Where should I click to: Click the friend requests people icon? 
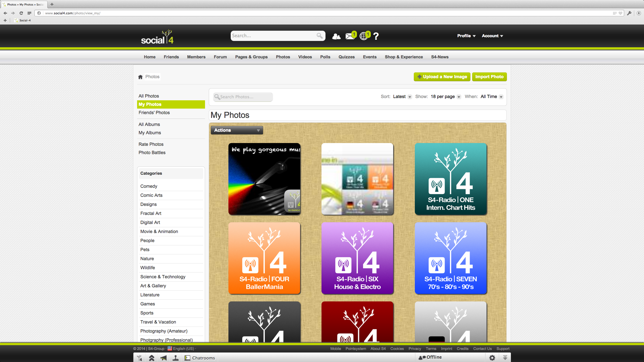click(336, 36)
